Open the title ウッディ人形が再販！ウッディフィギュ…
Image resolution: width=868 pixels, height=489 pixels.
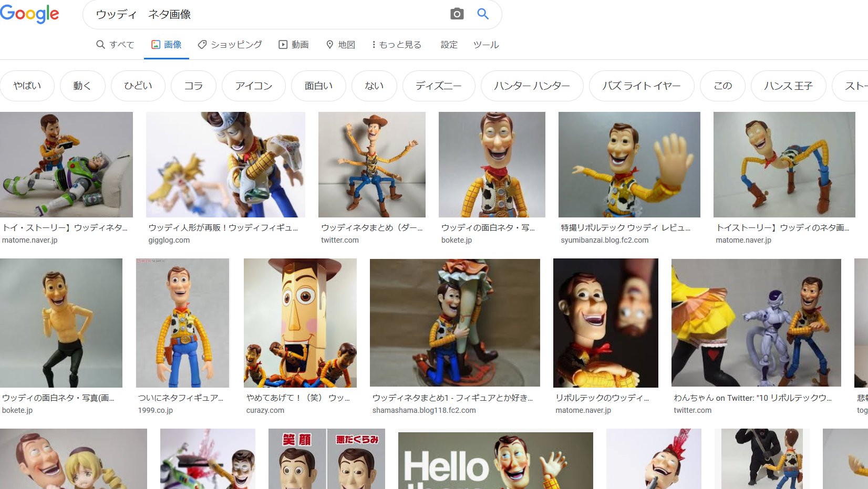pyautogui.click(x=223, y=227)
